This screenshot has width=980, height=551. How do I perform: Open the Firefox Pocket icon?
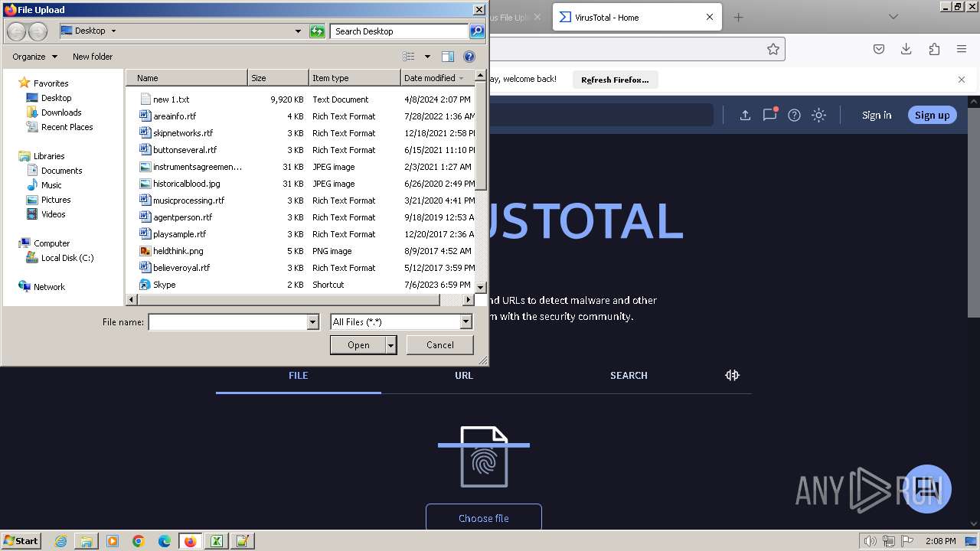tap(879, 49)
